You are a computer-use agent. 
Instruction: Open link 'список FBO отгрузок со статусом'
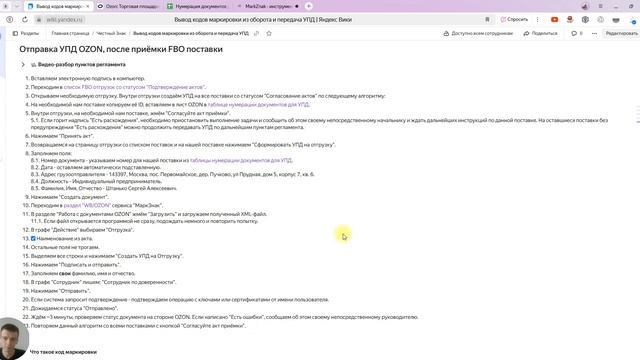click(x=134, y=87)
